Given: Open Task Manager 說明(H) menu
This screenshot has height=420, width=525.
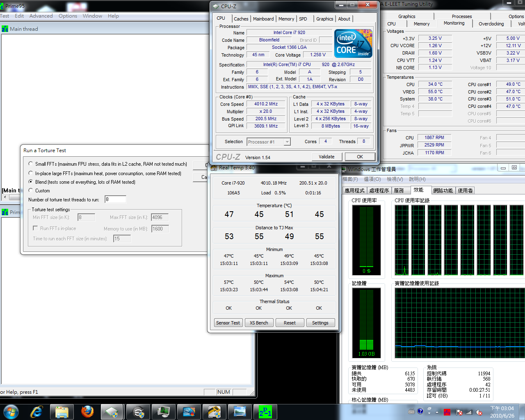Looking at the screenshot, I should click(x=417, y=179).
